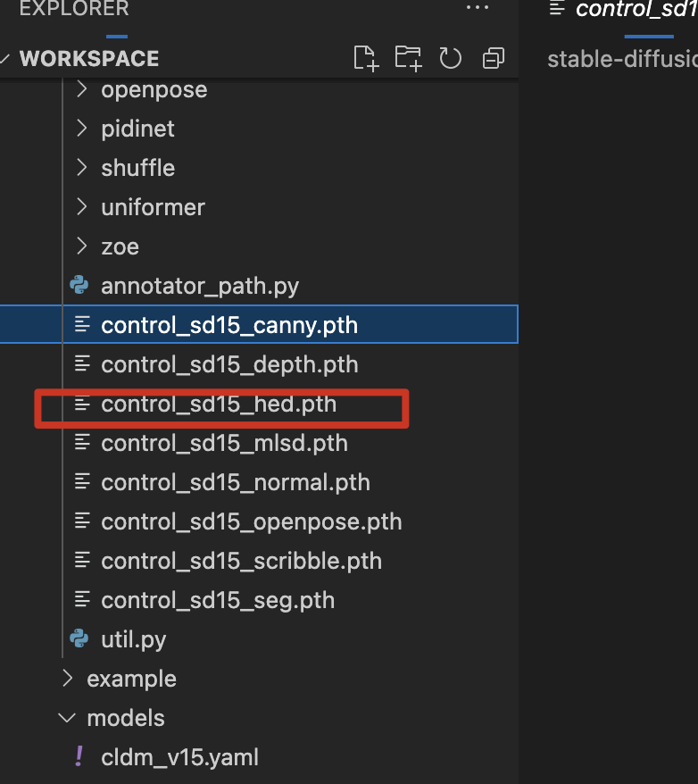This screenshot has width=698, height=784.
Task: Open control_sd15_scribble.pth
Action: [x=242, y=561]
